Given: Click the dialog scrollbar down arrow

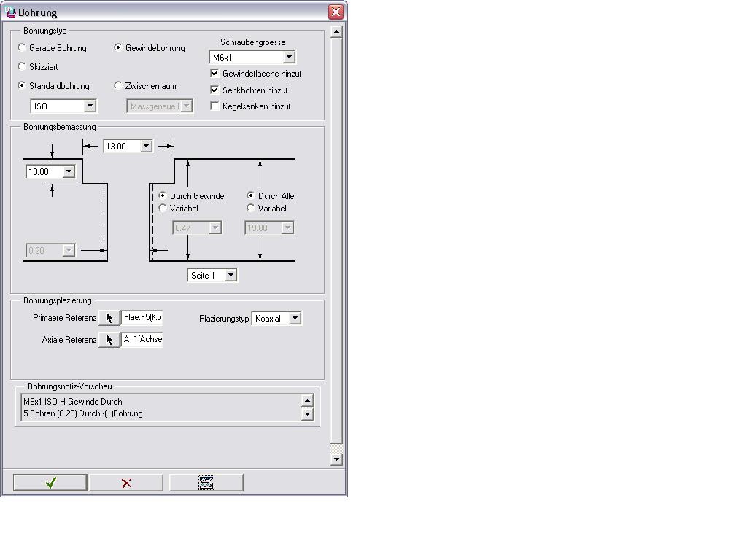Looking at the screenshot, I should coord(336,459).
